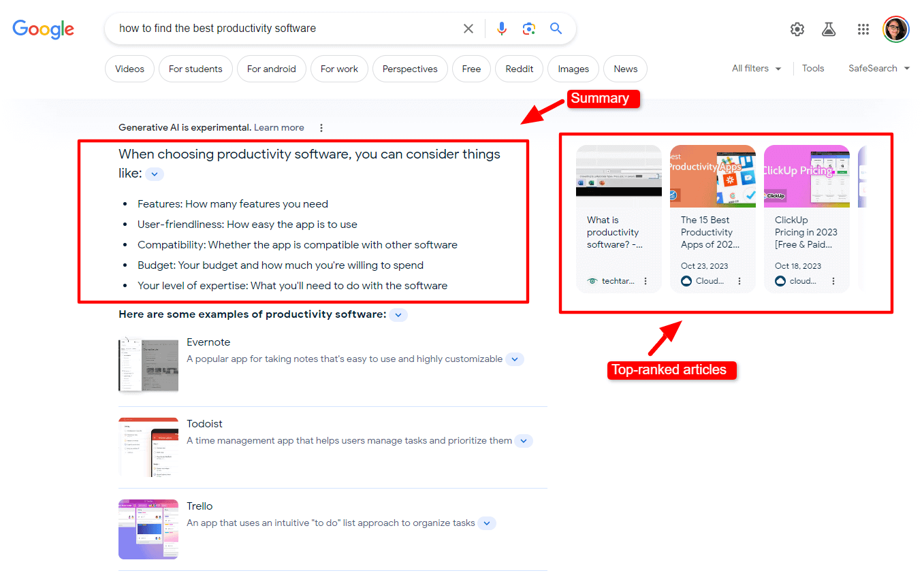
Task: Click the Trello title
Action: [x=200, y=506]
